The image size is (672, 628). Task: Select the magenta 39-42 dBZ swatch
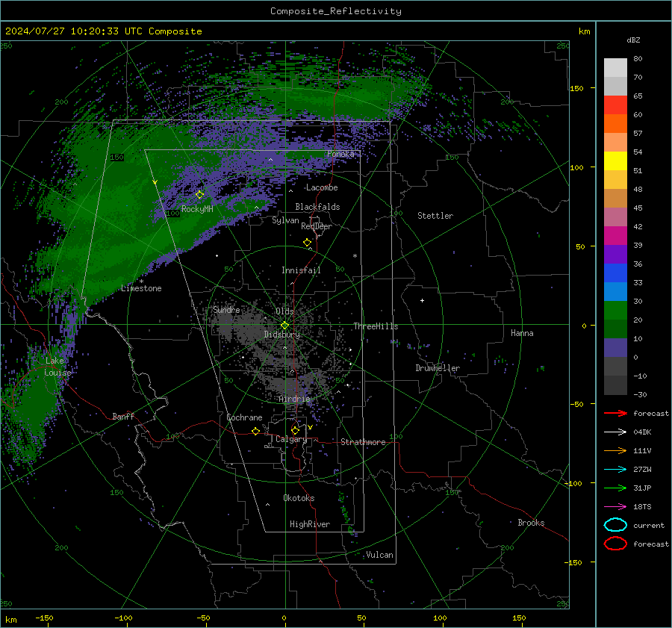[615, 236]
